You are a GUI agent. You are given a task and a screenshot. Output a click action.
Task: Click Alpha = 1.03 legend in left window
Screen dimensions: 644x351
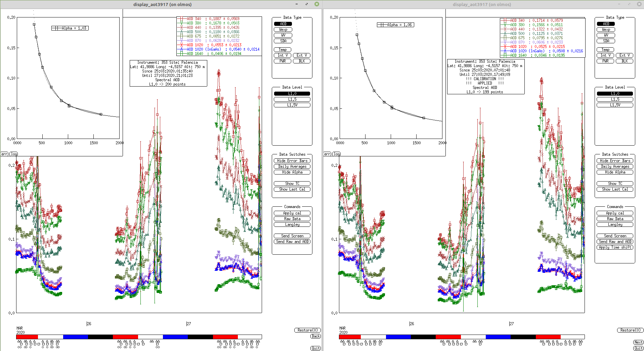[70, 28]
